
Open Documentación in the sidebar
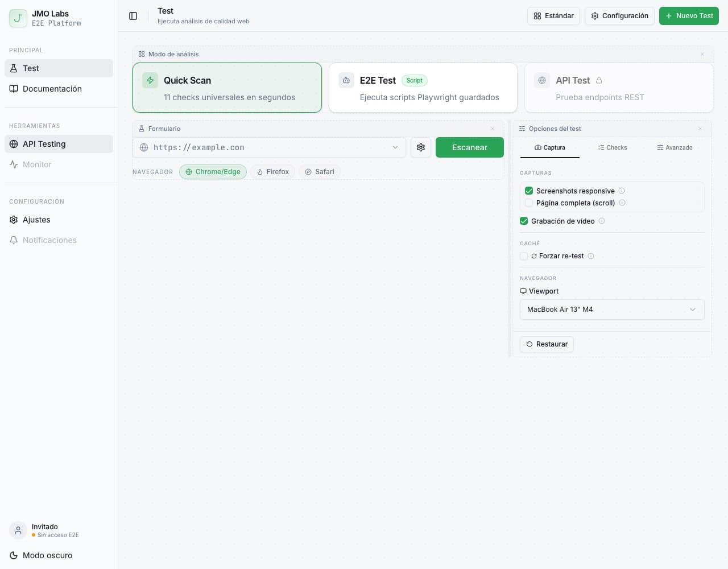point(59,89)
